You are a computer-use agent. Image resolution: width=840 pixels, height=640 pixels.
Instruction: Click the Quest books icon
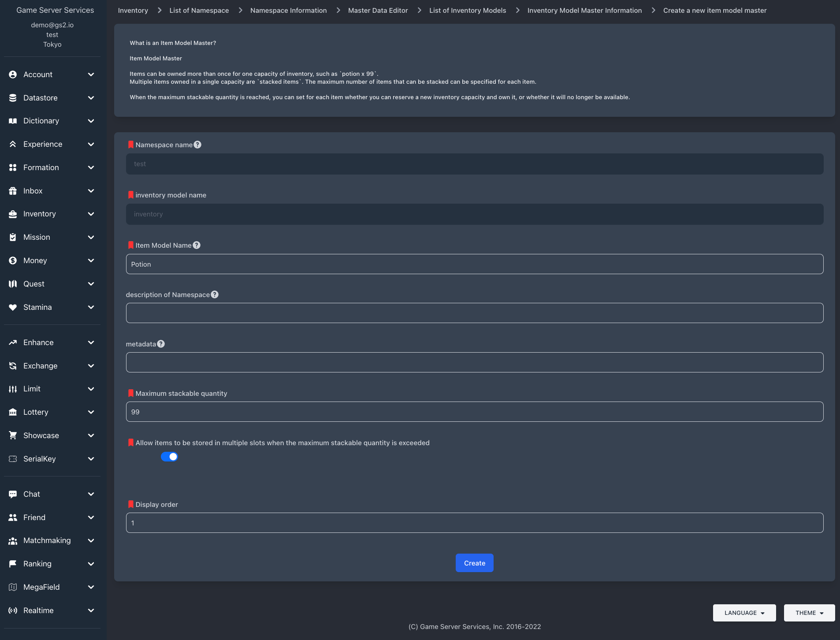13,284
